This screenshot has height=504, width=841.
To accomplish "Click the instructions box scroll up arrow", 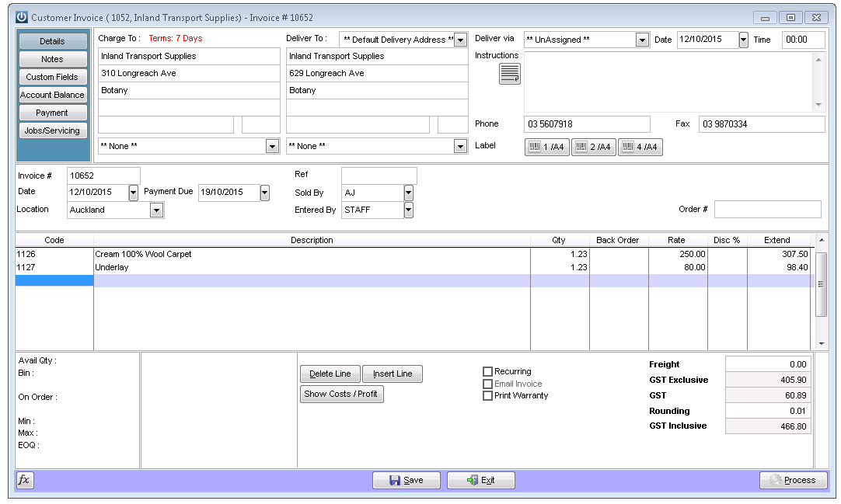I will [x=818, y=60].
